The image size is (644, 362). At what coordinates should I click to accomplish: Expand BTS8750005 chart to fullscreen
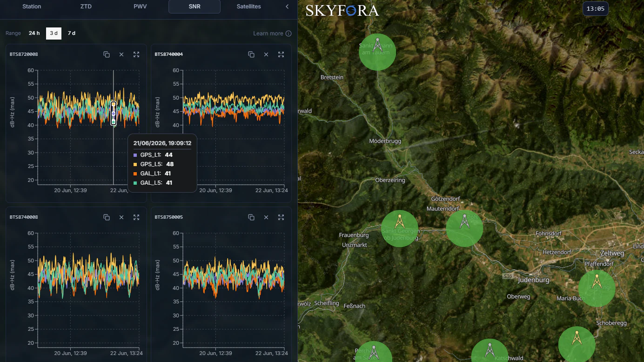[281, 217]
